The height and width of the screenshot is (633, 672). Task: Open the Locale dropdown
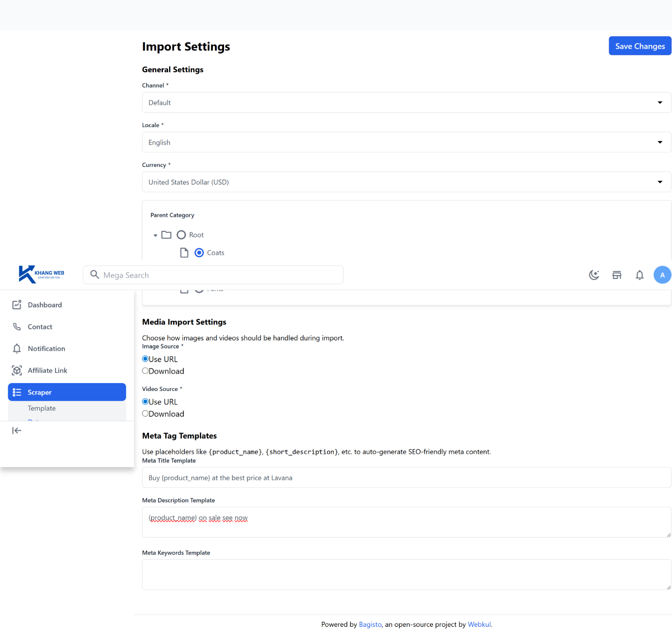coord(406,142)
